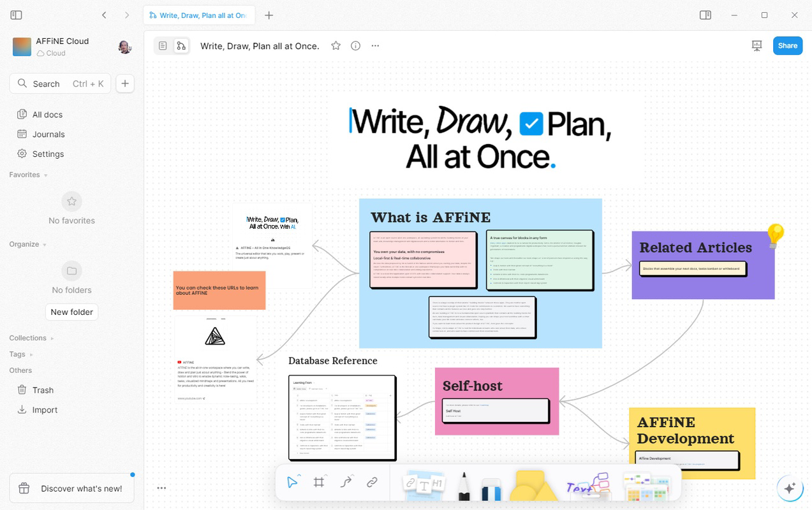The width and height of the screenshot is (812, 510).
Task: Select the Pen tool
Action: point(464,486)
